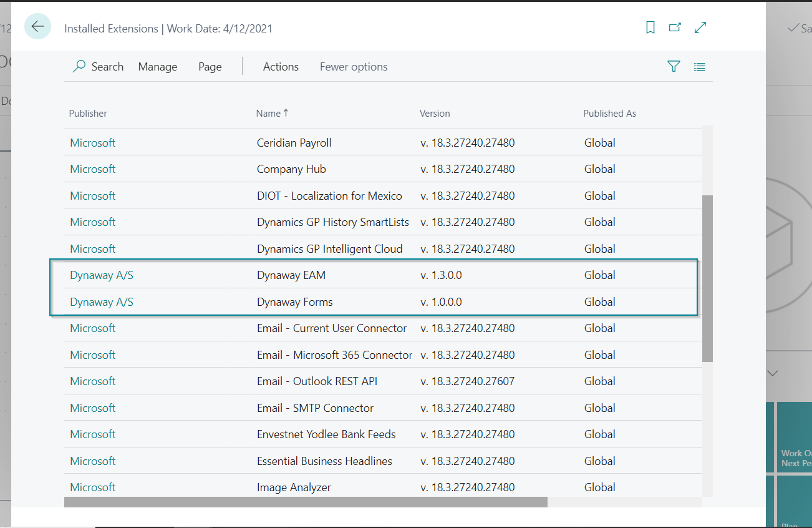This screenshot has width=812, height=528.
Task: Select Envestnet Yodlee Bank Feeds
Action: click(x=326, y=434)
